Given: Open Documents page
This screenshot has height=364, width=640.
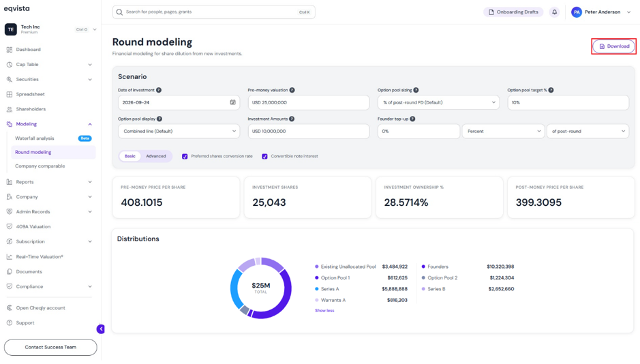Looking at the screenshot, I should coord(29,272).
